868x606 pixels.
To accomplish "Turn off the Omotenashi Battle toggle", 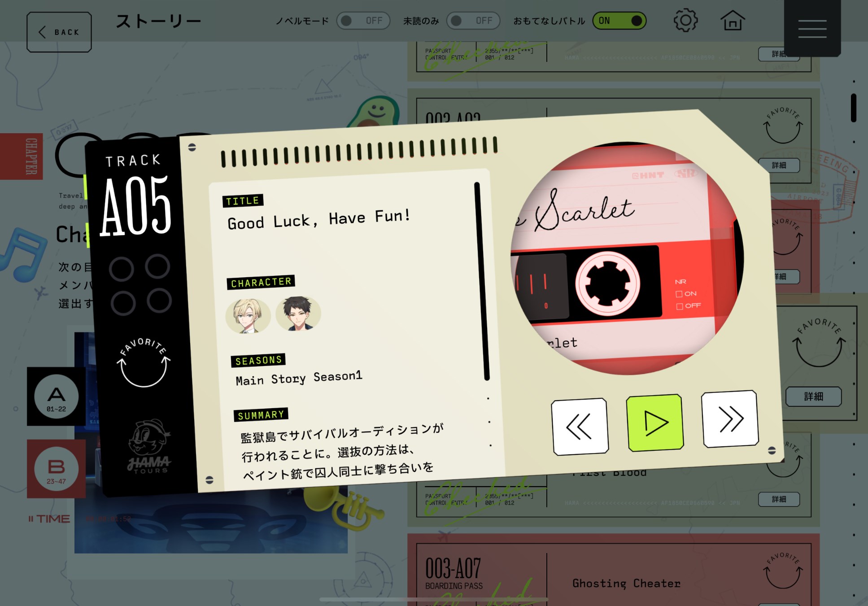I will tap(619, 21).
